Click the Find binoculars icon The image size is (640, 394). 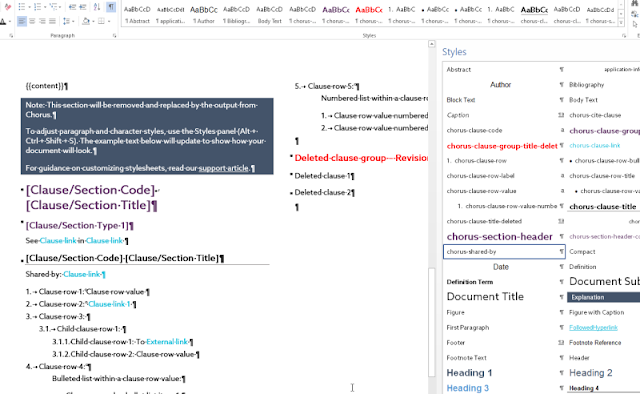click(635, 4)
